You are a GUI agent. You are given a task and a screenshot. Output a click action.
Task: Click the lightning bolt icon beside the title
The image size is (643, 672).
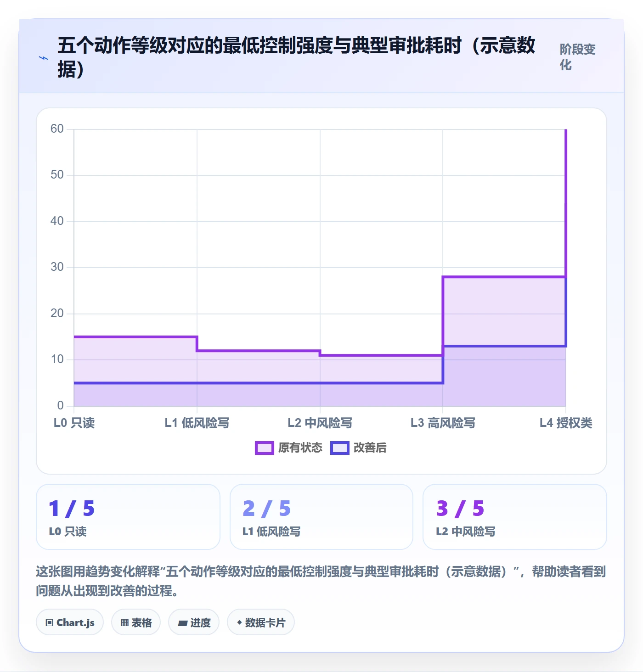click(44, 58)
